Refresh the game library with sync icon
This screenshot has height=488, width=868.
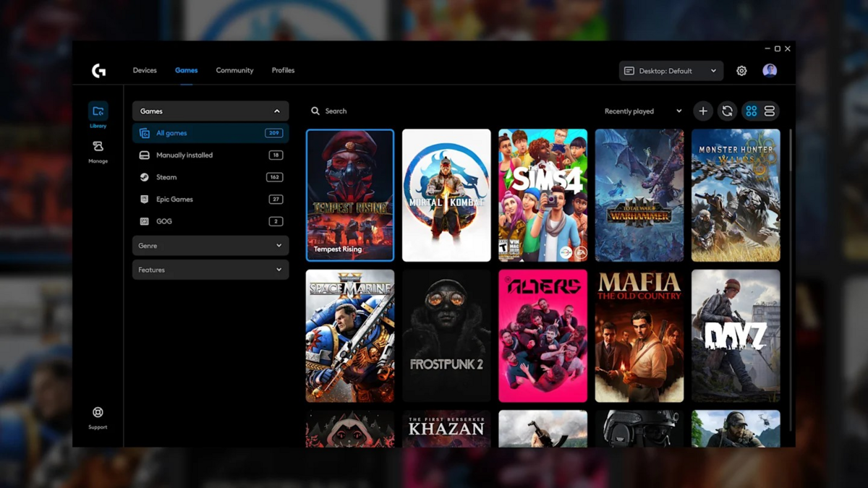[x=726, y=111]
